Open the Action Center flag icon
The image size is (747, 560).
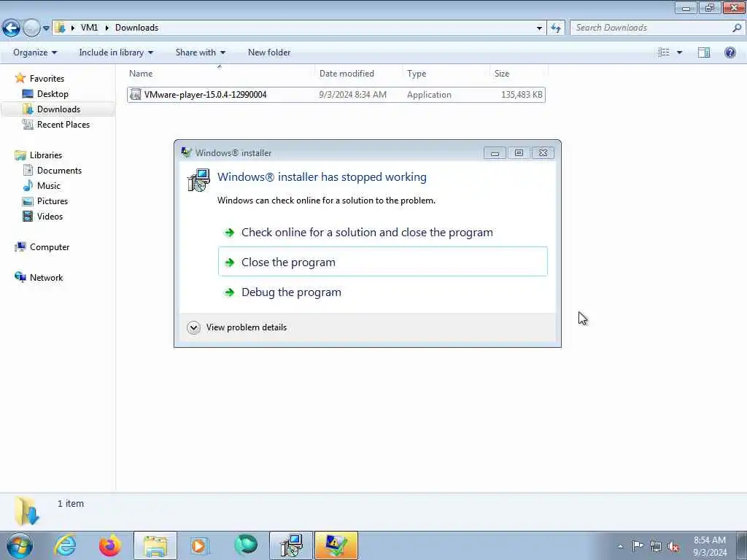(x=638, y=545)
